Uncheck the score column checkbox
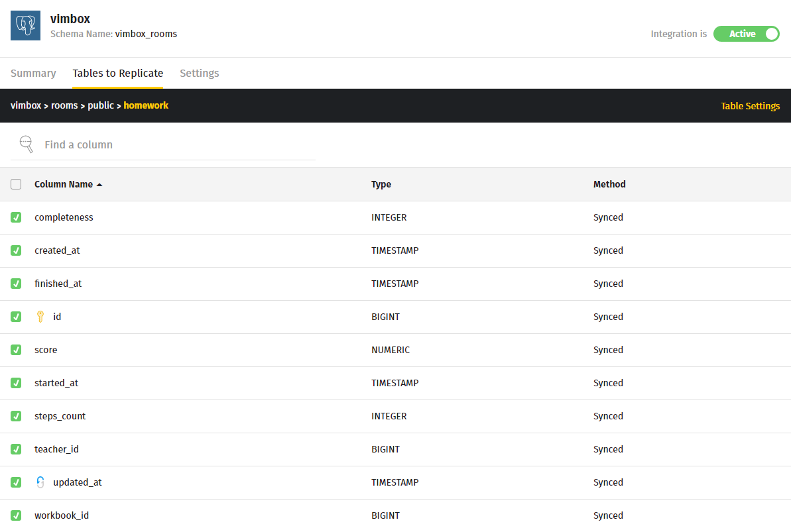Image resolution: width=791 pixels, height=532 pixels. pos(16,350)
